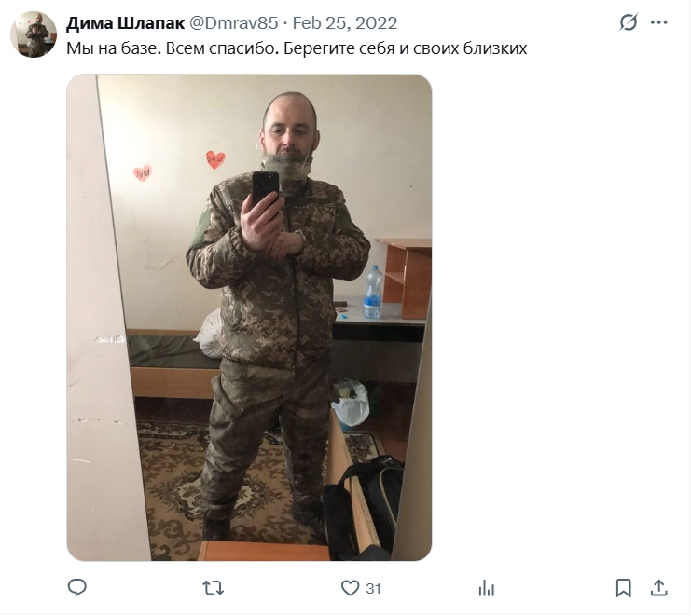Select the post text Мы на базе
Viewport: 691px width, 616px height.
pos(112,48)
